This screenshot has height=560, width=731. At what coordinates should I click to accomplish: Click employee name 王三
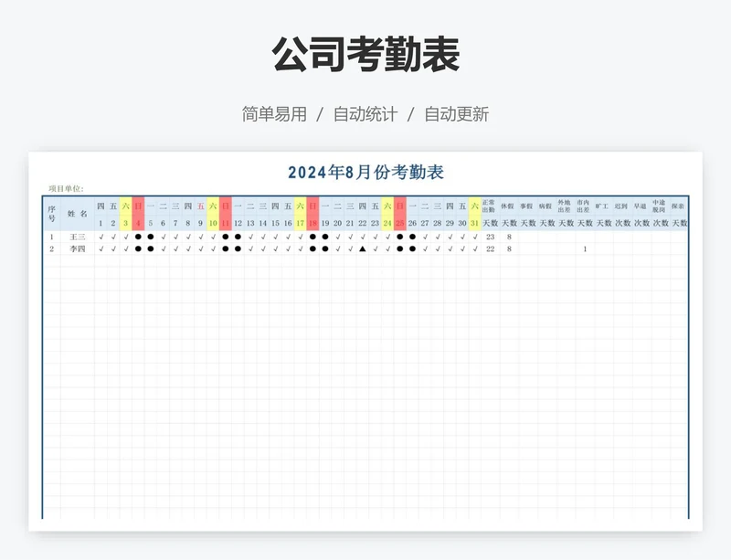(78, 237)
